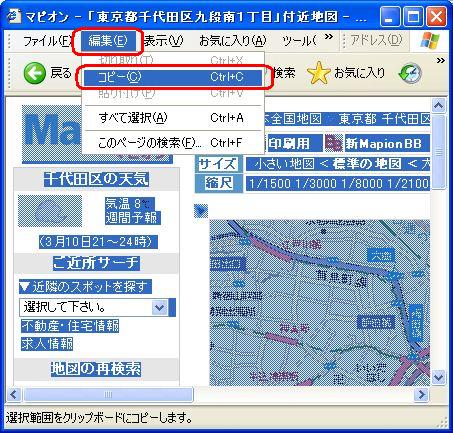Select 1/1500 scale link
This screenshot has height=433, width=453.
click(271, 184)
